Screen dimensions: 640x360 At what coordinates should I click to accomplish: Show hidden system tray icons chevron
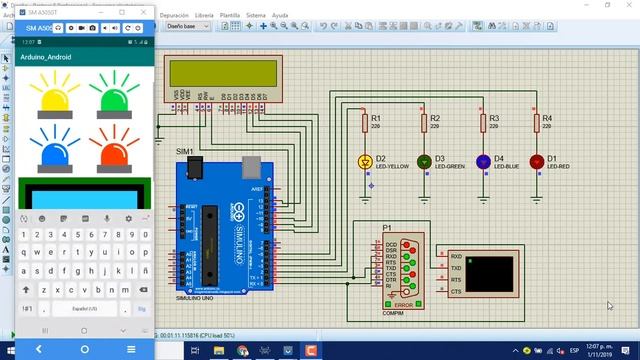(516, 351)
